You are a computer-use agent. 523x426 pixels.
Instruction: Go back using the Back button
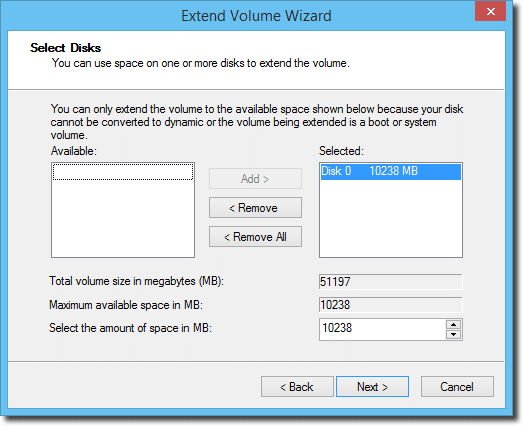(x=297, y=387)
